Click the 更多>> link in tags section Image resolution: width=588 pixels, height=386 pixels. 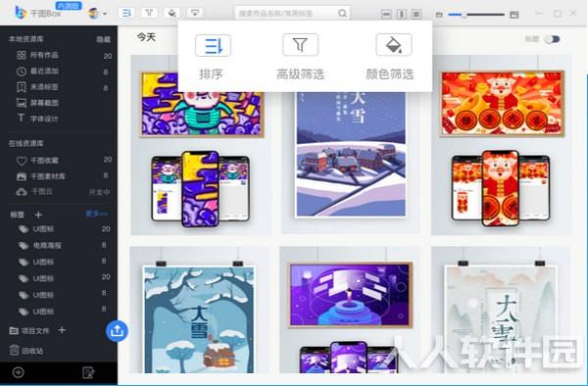click(x=97, y=214)
